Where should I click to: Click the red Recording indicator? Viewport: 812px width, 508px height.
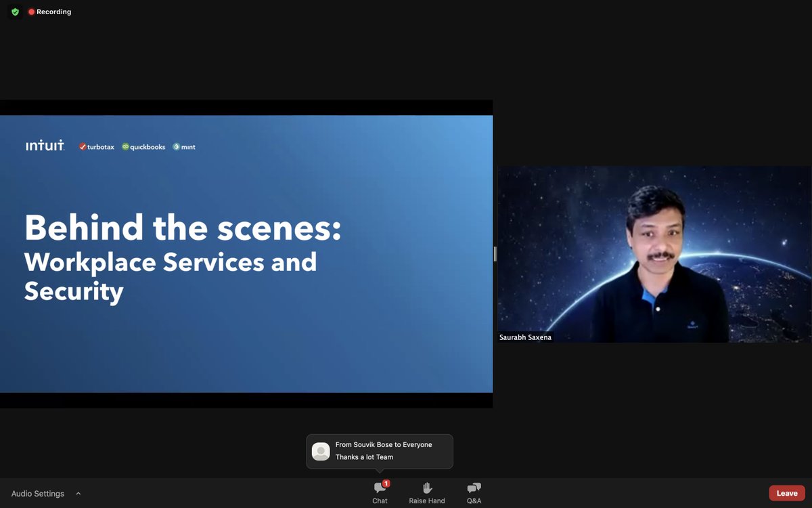(x=50, y=12)
